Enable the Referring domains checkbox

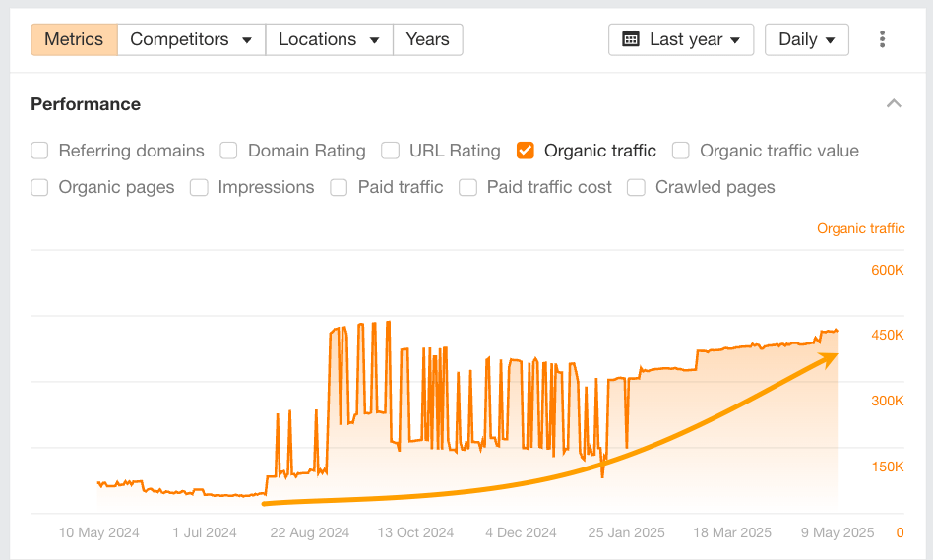point(40,151)
